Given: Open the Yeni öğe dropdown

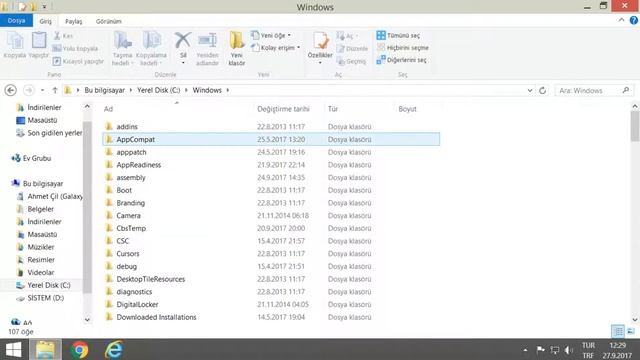Looking at the screenshot, I should 271,36.
